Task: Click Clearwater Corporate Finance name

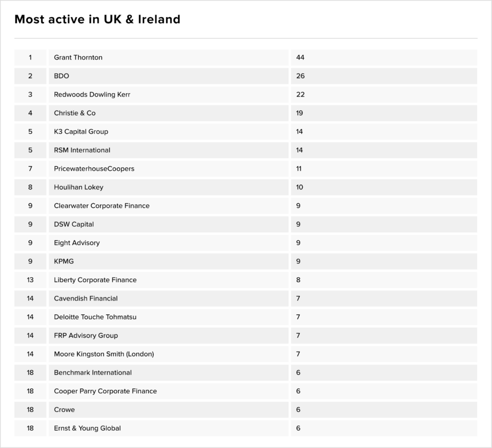Action: [102, 206]
